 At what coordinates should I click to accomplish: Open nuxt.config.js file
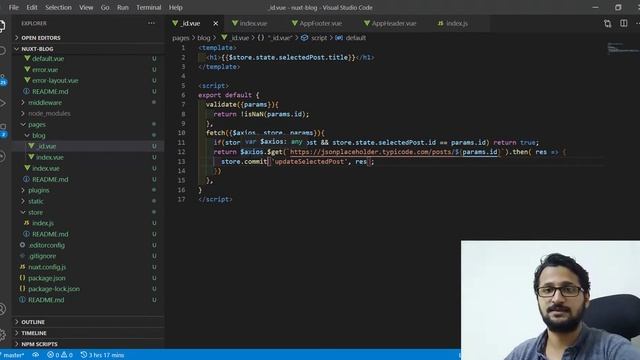tap(47, 267)
